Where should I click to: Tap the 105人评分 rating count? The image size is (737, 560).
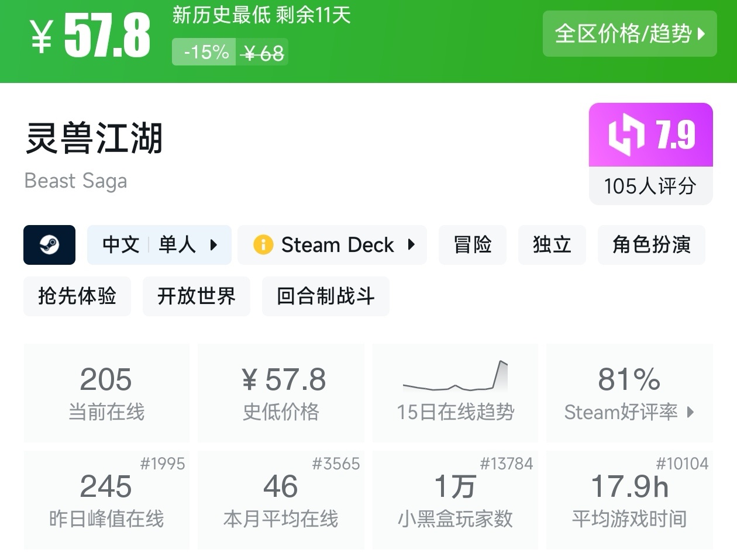pos(650,186)
